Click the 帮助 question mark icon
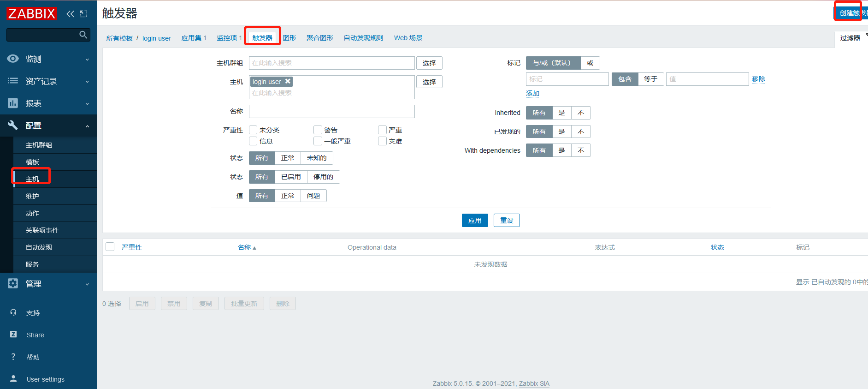The height and width of the screenshot is (389, 868). pos(13,357)
